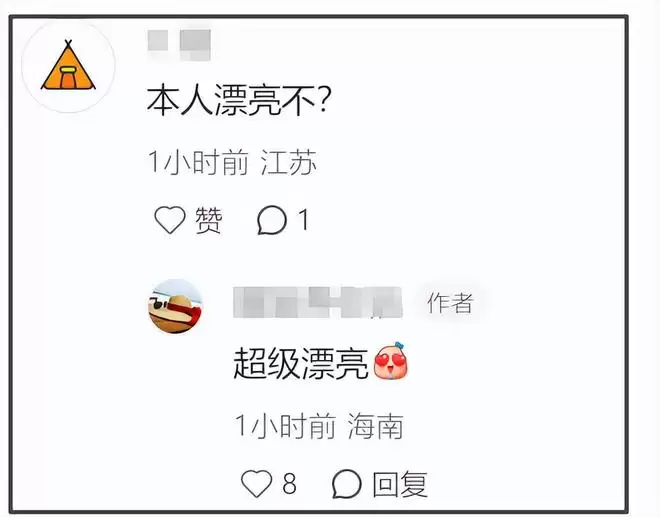Viewport: 660px width, 517px height.
Task: Click the like count number 8
Action: click(290, 483)
